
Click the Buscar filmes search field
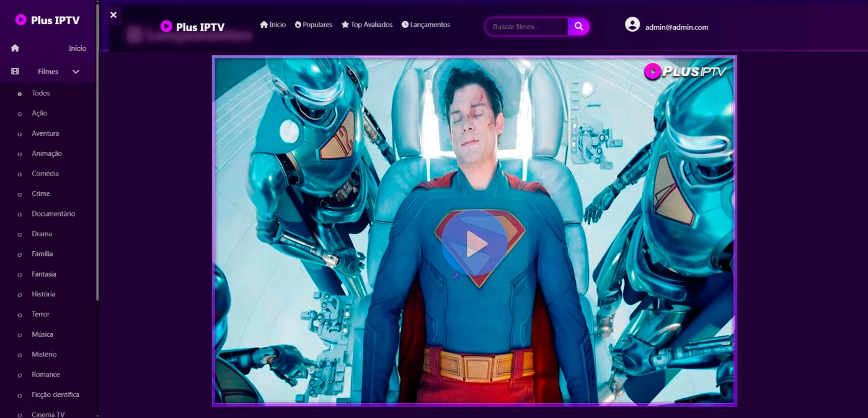527,27
